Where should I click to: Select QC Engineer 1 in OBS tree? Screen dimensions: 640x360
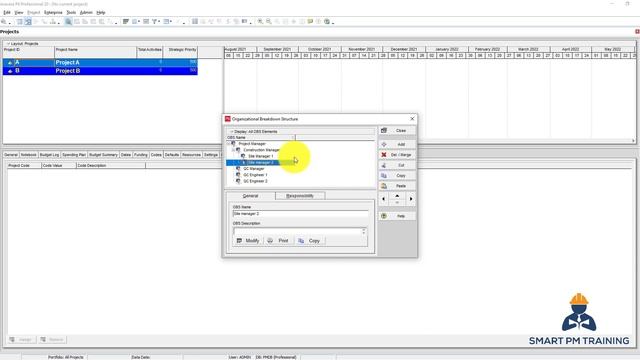255,175
